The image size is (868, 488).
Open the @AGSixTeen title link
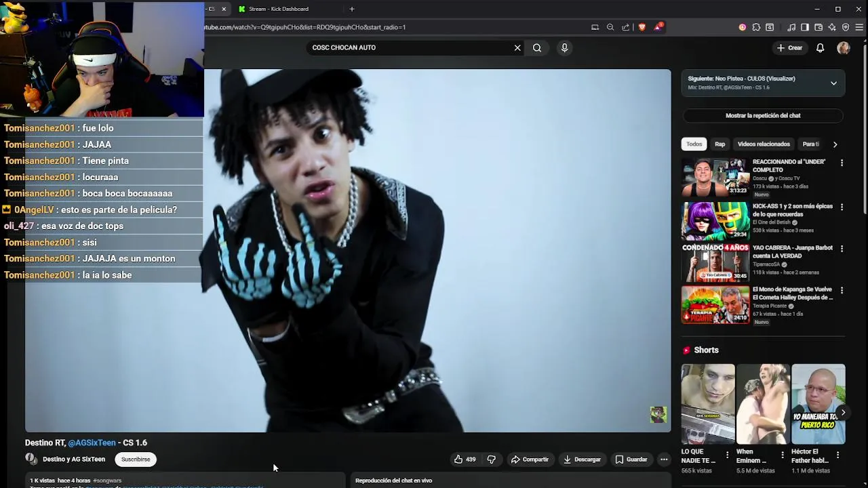[92, 443]
